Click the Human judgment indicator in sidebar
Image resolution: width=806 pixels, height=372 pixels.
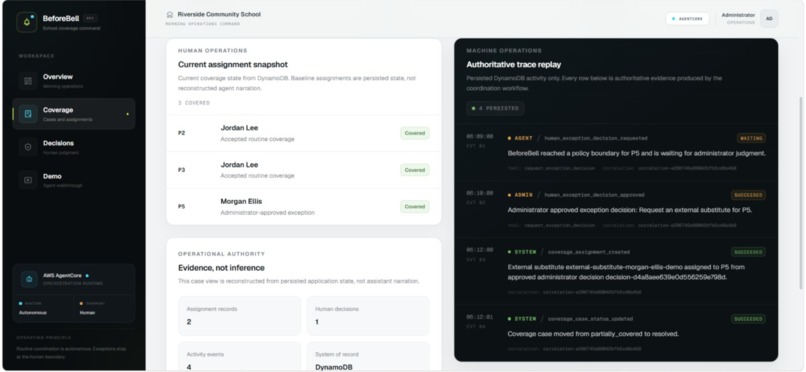pos(87,312)
